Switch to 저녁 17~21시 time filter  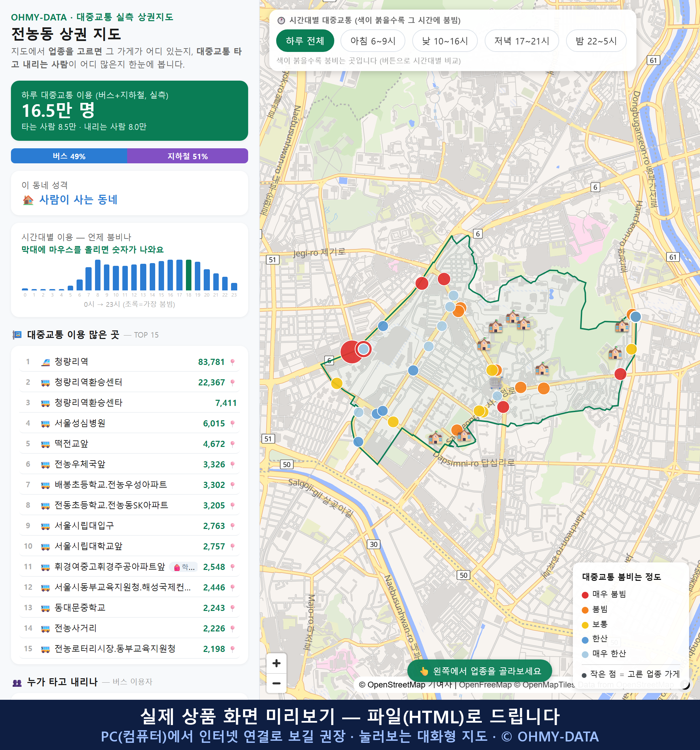521,41
